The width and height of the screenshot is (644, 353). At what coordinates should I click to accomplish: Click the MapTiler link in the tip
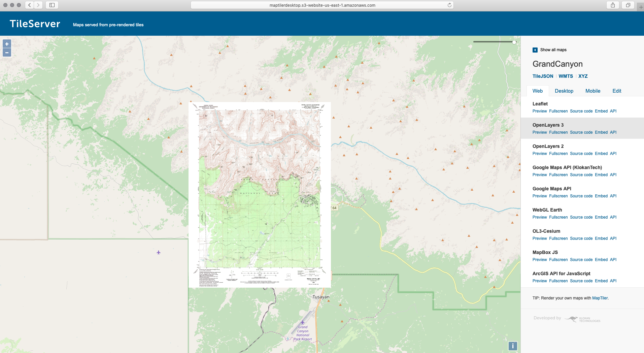pyautogui.click(x=600, y=298)
